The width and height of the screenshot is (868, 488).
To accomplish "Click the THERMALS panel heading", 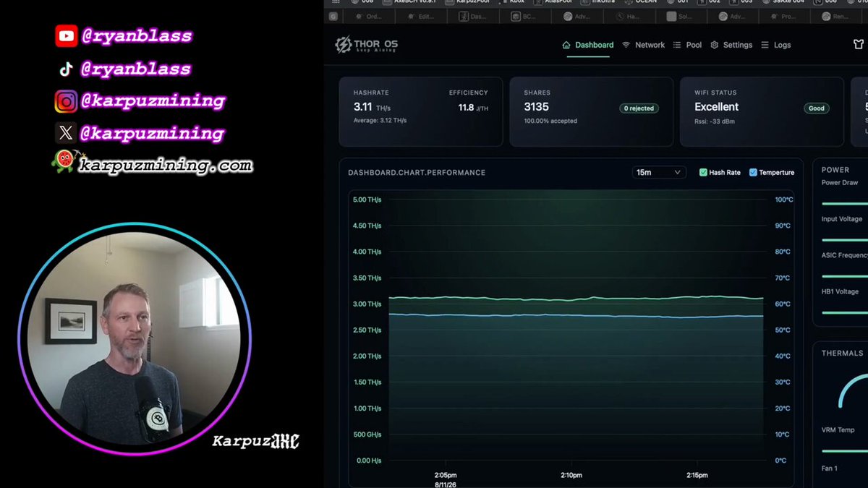I will click(843, 354).
